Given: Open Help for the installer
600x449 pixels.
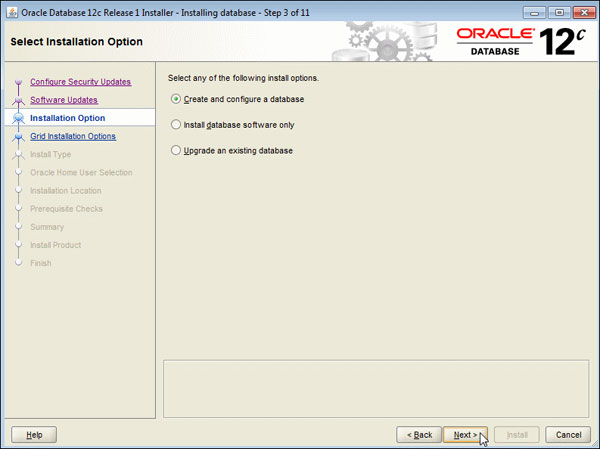Looking at the screenshot, I should click(34, 435).
